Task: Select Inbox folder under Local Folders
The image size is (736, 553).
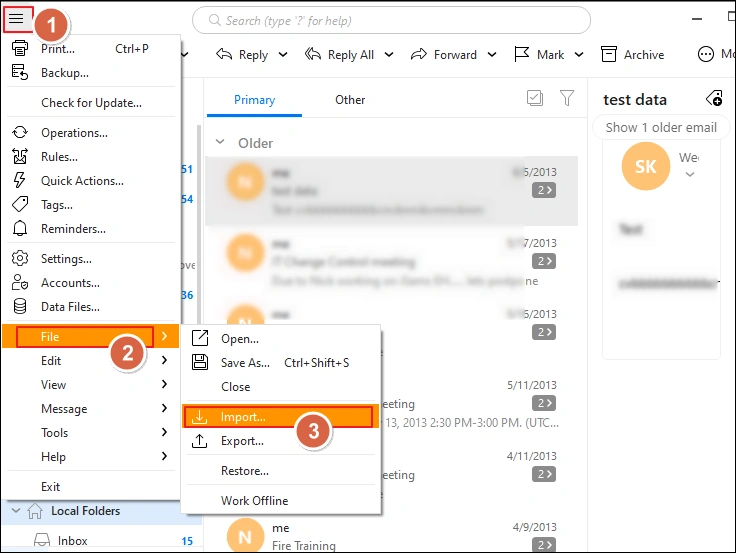Action: click(x=101, y=540)
